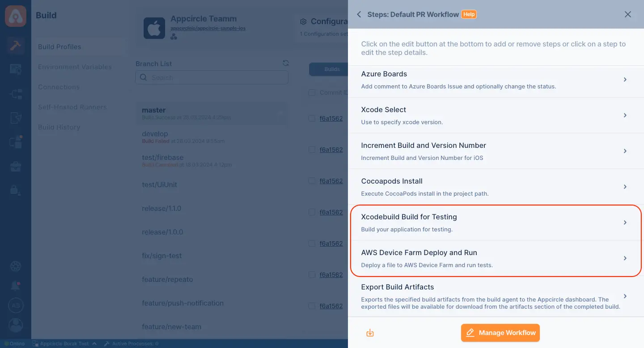Click the branch Search input field

pos(212,77)
